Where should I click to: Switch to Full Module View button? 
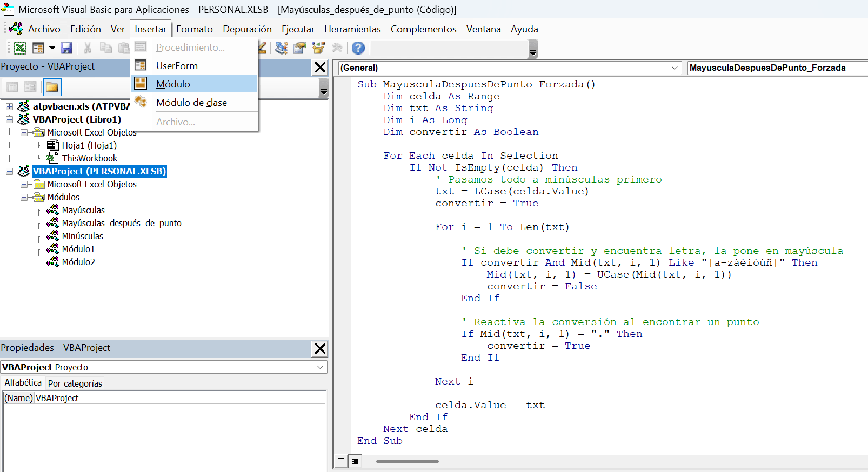[355, 461]
